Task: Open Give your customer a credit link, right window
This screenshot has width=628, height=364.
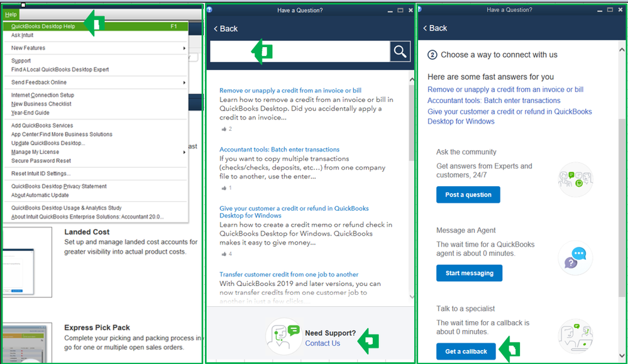Action: [509, 116]
